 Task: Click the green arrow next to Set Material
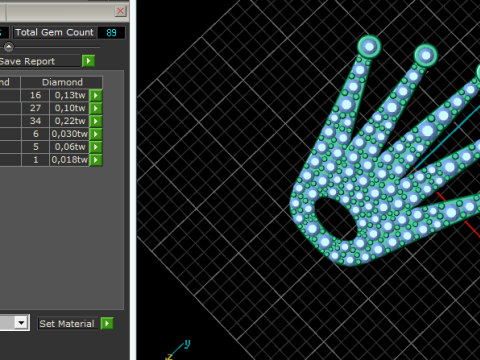pyautogui.click(x=107, y=323)
